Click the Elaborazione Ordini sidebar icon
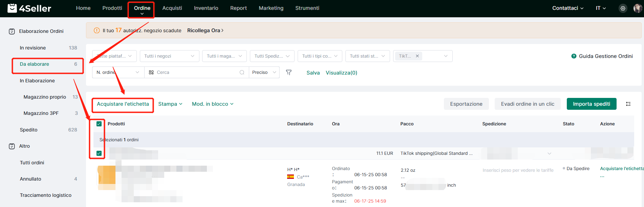The image size is (644, 207). [x=12, y=31]
